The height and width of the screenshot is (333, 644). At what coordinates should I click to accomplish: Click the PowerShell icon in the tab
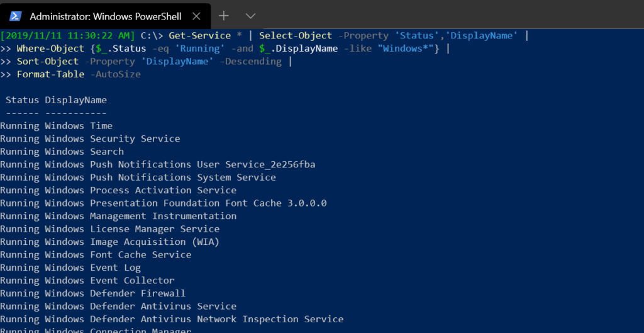point(16,16)
